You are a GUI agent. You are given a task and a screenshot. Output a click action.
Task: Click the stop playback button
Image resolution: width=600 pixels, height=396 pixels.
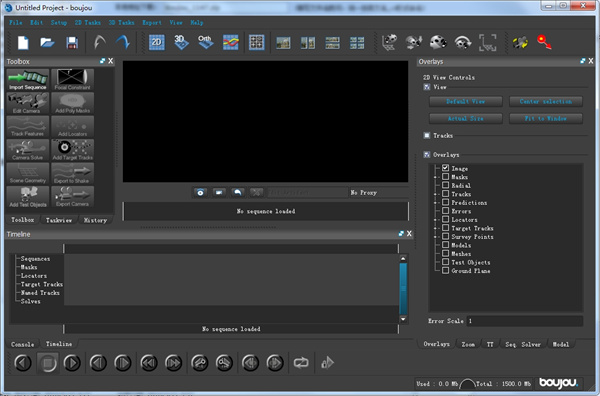click(48, 363)
